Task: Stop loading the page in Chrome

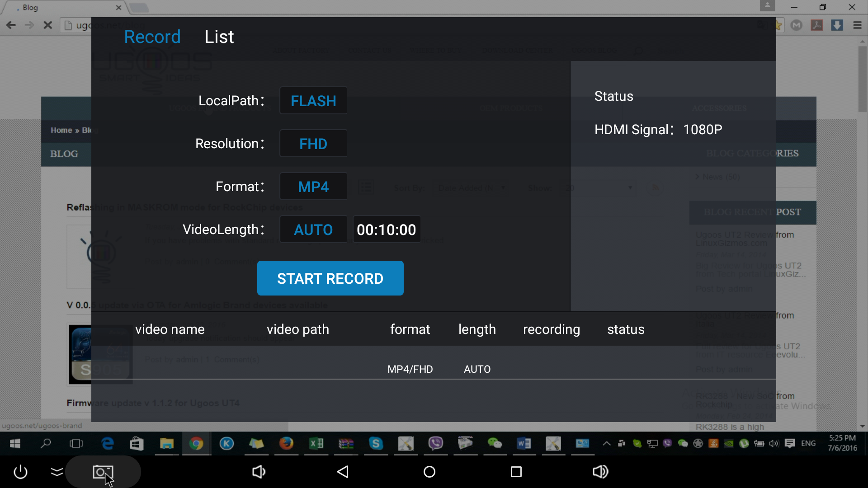Action: coord(47,25)
